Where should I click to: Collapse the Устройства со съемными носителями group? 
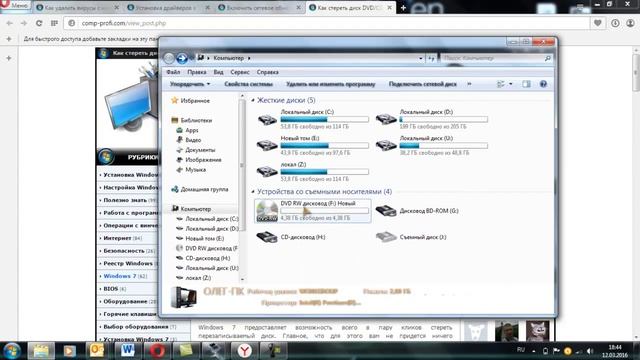(x=253, y=191)
